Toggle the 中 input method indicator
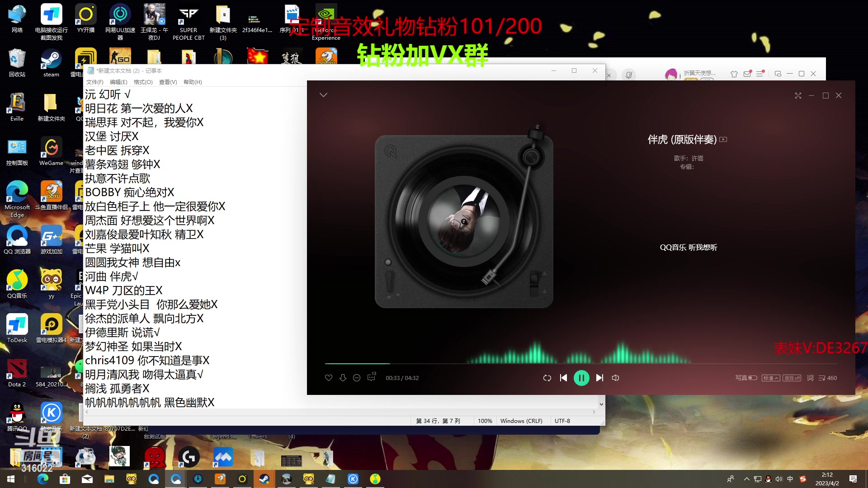The width and height of the screenshot is (868, 488). pos(790,479)
